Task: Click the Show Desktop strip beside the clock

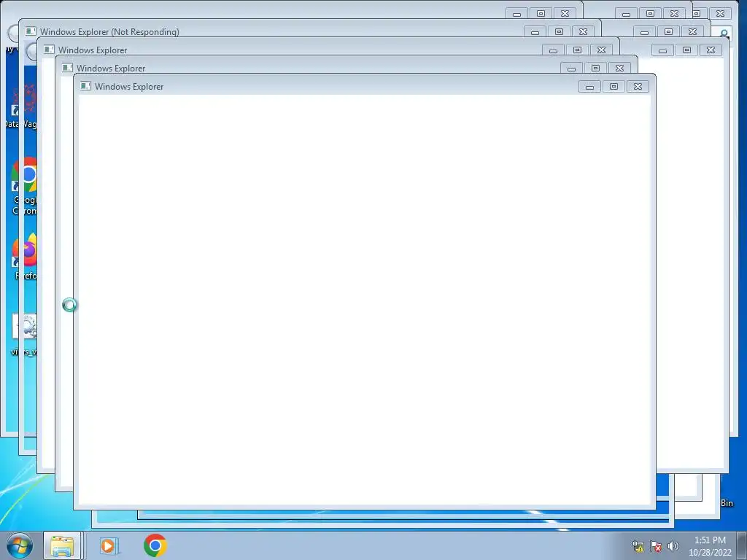Action: click(x=742, y=545)
